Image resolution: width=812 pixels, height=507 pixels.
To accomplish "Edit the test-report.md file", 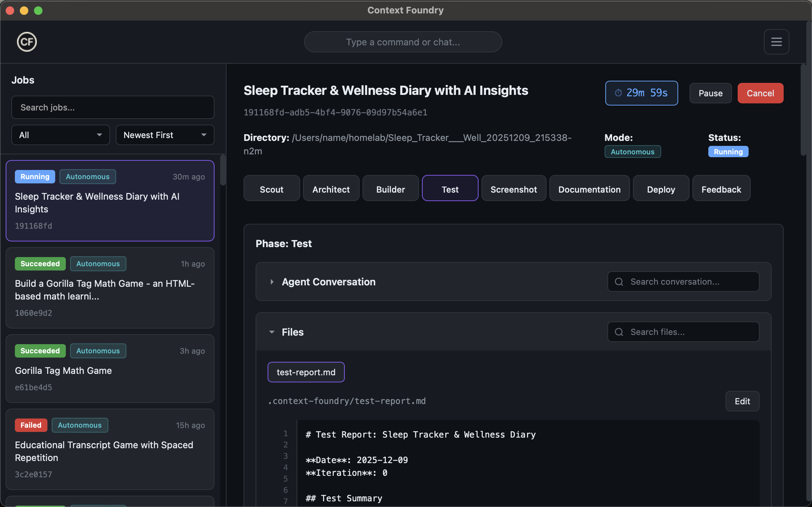I will tap(742, 401).
